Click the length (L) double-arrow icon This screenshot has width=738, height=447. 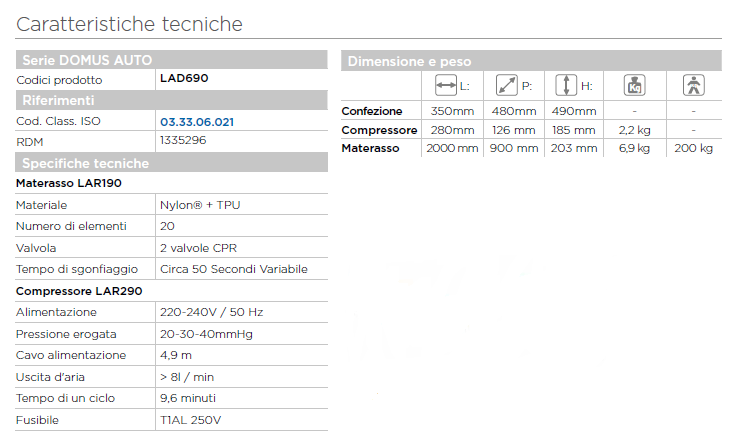pyautogui.click(x=448, y=86)
